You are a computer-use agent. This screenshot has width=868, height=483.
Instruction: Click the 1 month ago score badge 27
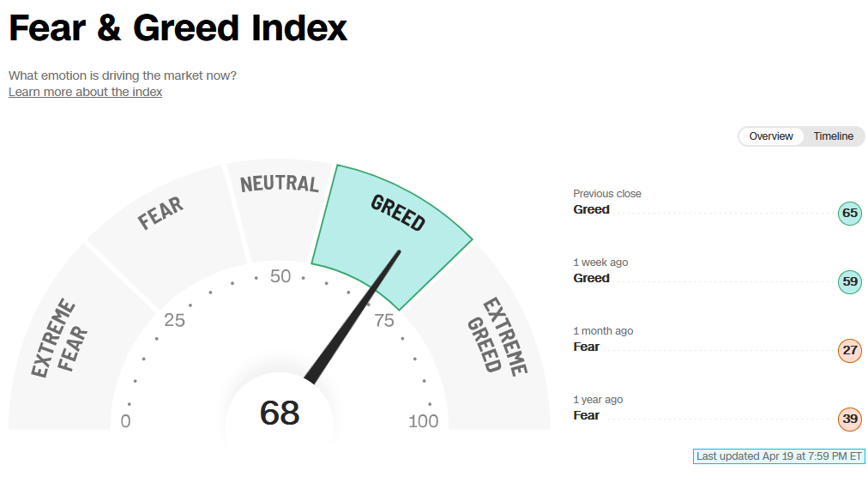pyautogui.click(x=850, y=351)
